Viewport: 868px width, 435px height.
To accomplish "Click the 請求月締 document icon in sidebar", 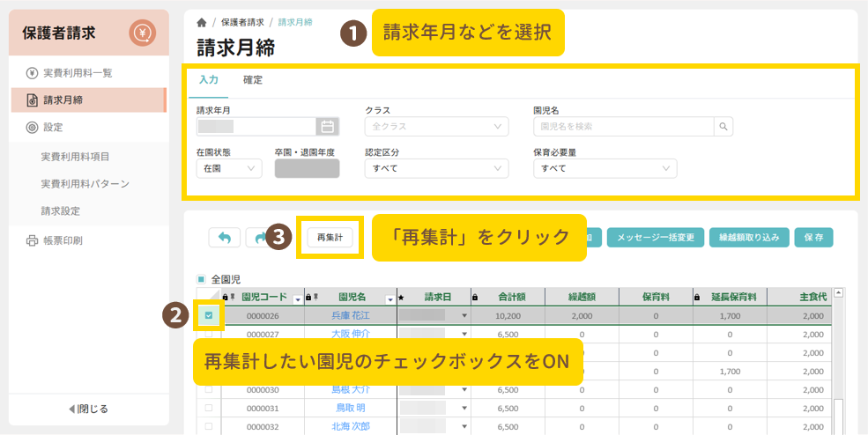I will 32,100.
